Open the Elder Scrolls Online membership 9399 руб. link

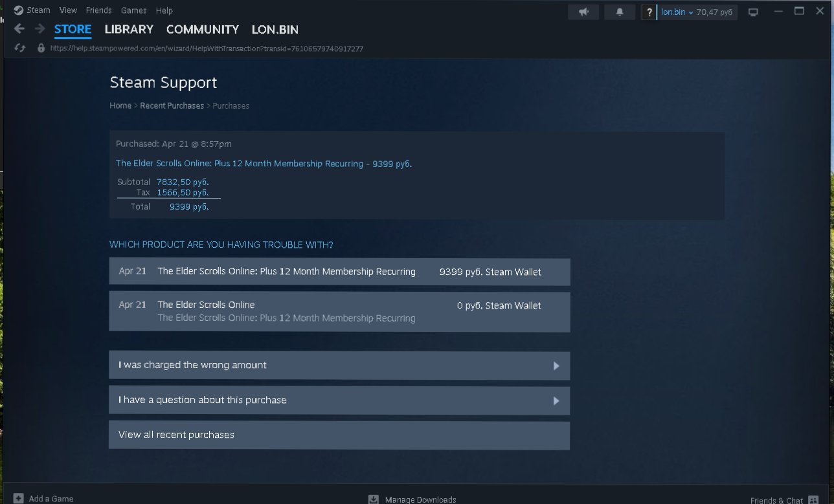point(264,164)
